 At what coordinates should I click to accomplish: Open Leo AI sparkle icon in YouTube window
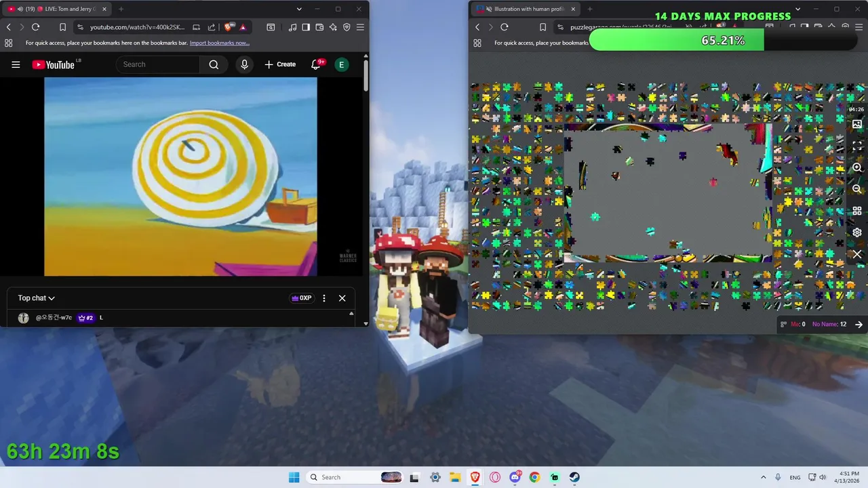(x=333, y=27)
